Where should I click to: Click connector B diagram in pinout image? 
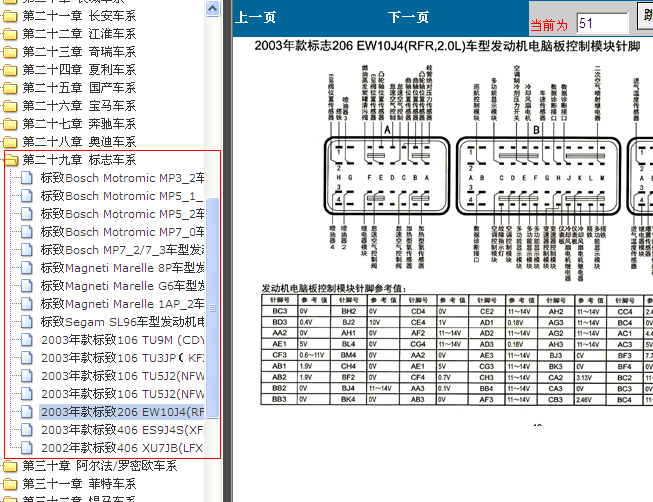(x=538, y=175)
